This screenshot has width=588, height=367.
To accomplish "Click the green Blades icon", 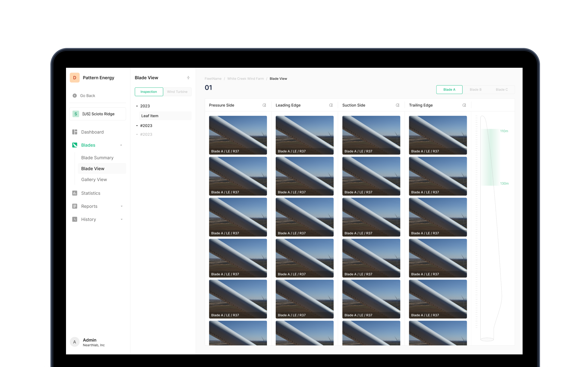I will tap(75, 145).
